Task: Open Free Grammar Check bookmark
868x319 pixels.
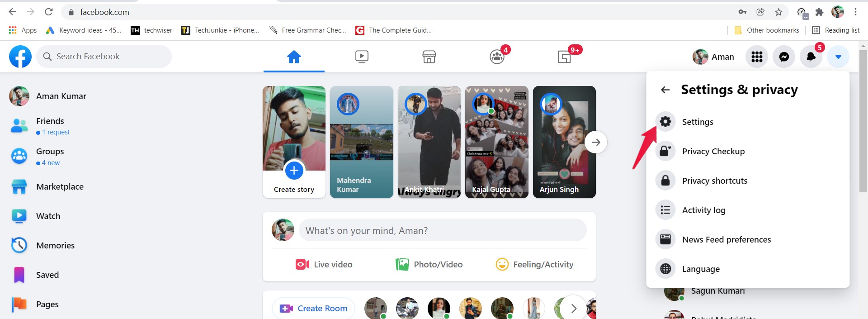Action: [307, 30]
